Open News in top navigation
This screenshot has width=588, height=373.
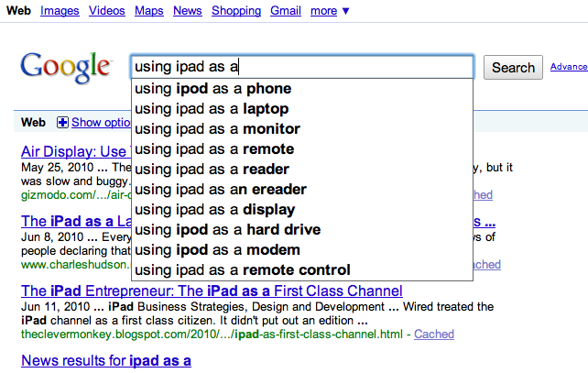pos(188,11)
